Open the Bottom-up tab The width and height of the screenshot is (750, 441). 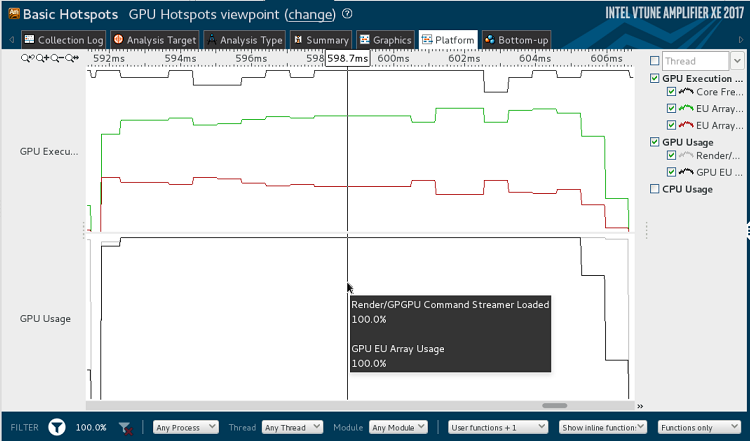point(516,40)
